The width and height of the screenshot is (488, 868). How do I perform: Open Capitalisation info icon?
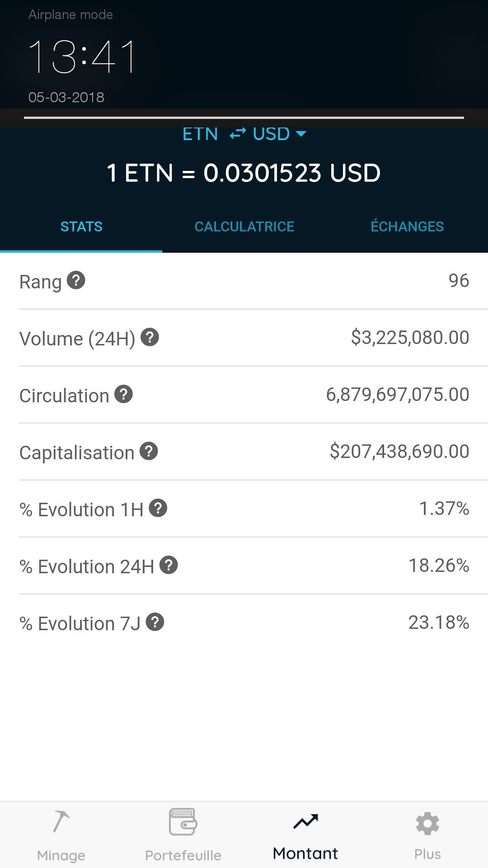coord(149,451)
